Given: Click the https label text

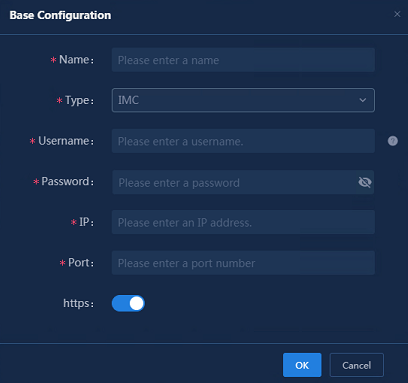Looking at the screenshot, I should click(76, 303).
